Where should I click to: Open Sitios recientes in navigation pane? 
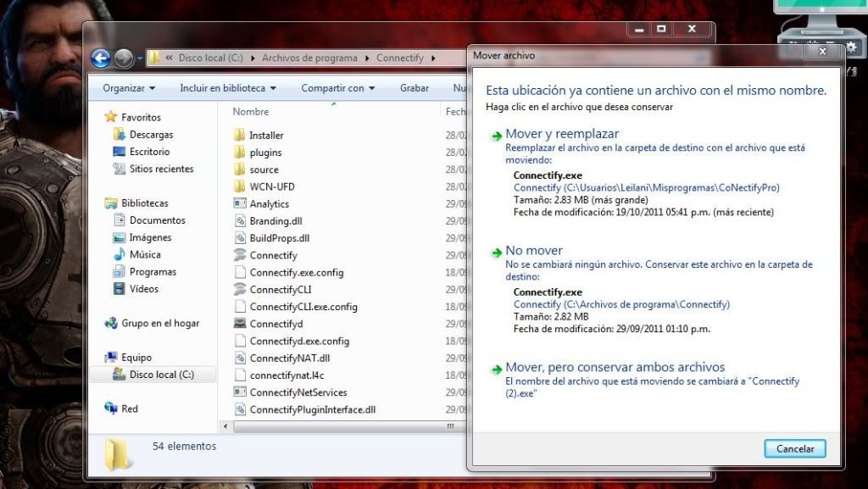pyautogui.click(x=162, y=169)
